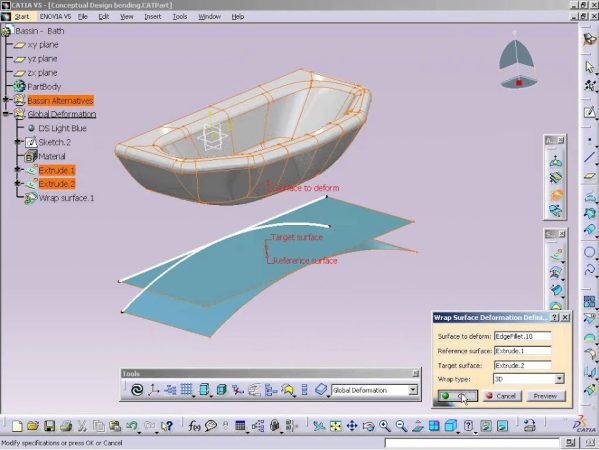Click the Save icon in bottom toolbar
This screenshot has height=450, width=599.
coord(49,426)
